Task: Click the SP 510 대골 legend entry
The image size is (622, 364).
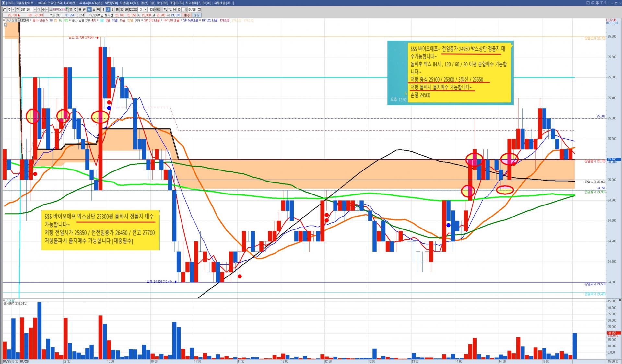Action: [x=152, y=20]
